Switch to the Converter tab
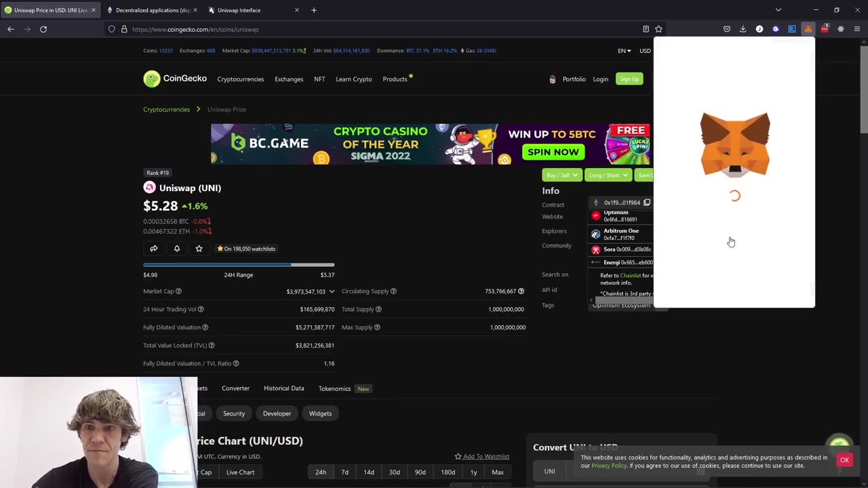The width and height of the screenshot is (868, 488). [x=235, y=388]
